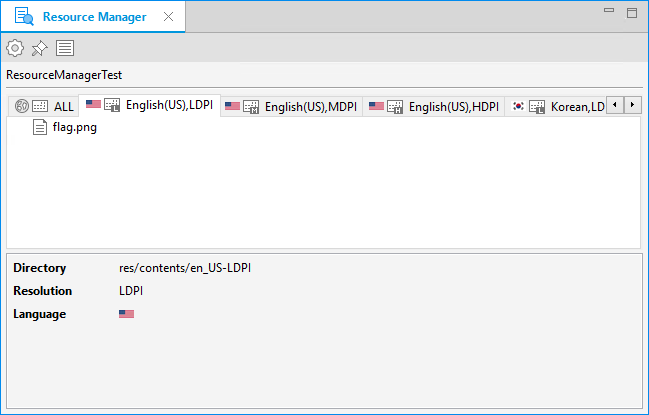Click the globe icon on ALL tab

point(22,106)
